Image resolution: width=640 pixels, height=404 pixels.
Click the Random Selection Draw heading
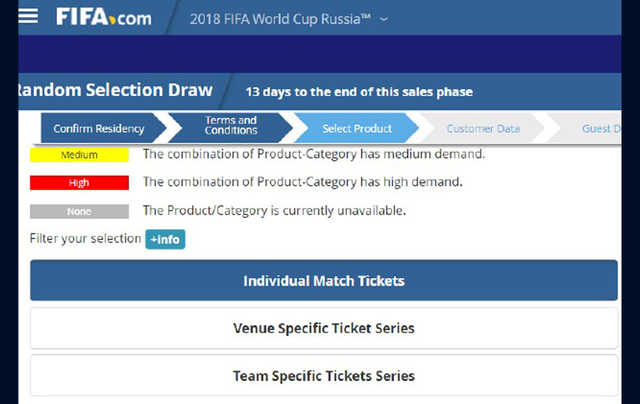tap(116, 90)
